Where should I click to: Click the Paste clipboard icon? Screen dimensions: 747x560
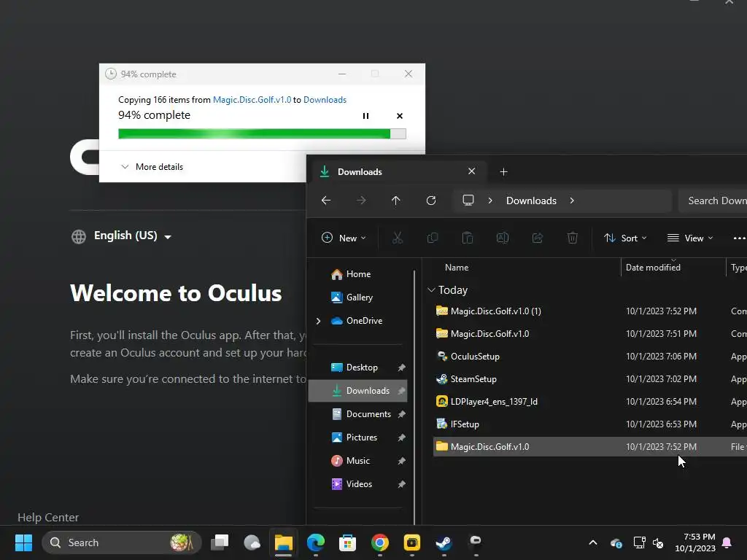pos(468,238)
